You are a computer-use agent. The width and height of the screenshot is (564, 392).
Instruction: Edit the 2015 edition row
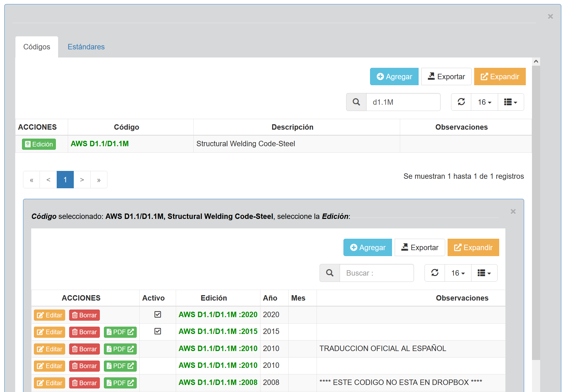(x=49, y=332)
